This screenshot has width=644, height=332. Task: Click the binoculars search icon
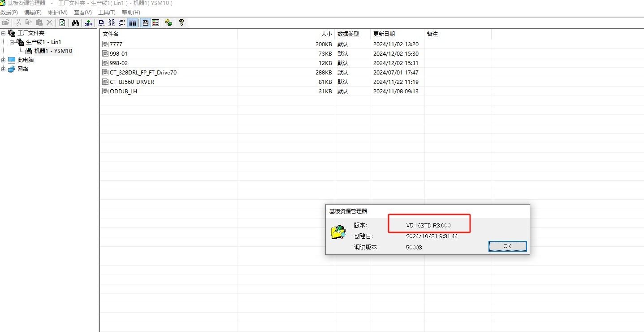tap(75, 22)
